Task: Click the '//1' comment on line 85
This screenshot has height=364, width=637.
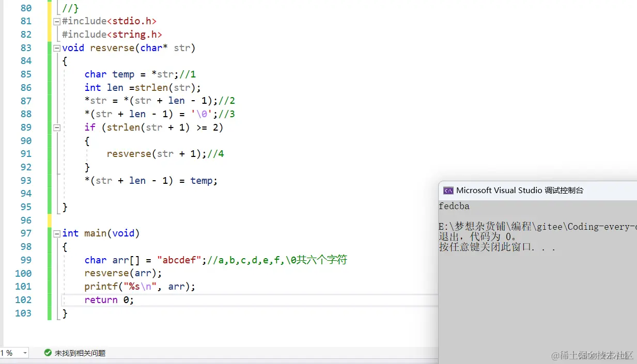Action: click(x=188, y=74)
